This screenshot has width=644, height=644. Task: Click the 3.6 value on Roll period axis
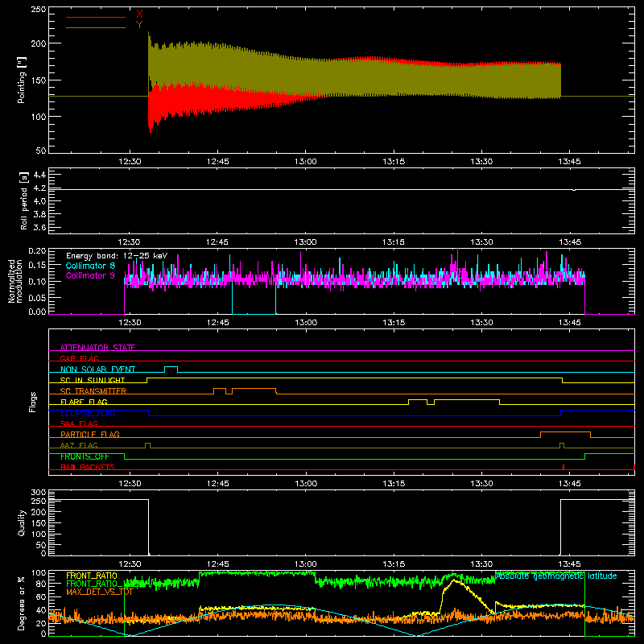[39, 227]
